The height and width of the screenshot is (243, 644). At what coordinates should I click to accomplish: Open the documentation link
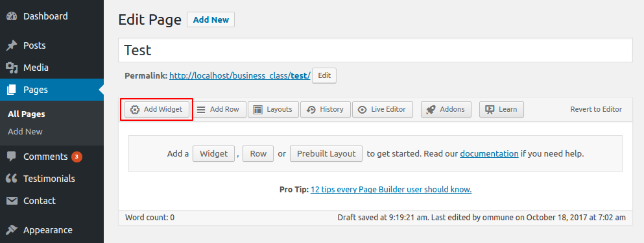pyautogui.click(x=489, y=154)
